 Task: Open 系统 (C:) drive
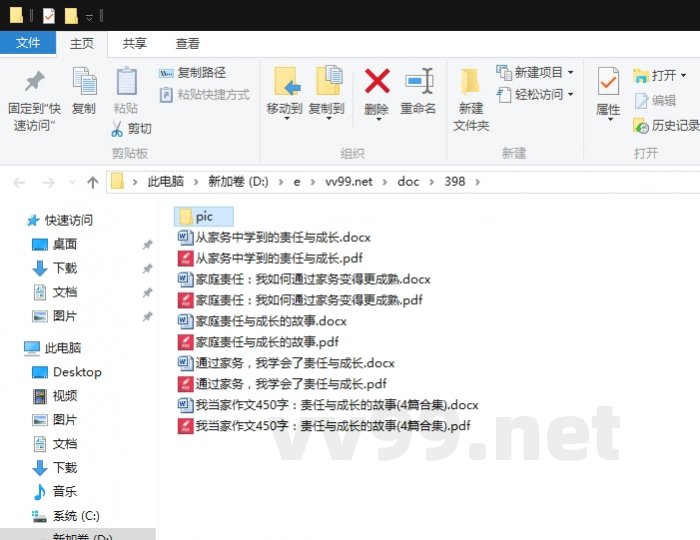pos(66,515)
